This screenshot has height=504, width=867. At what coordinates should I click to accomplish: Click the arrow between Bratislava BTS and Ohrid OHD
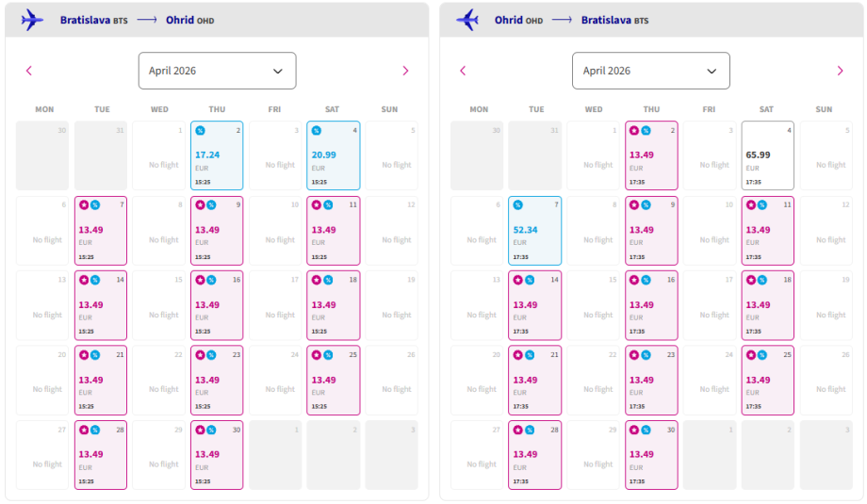click(146, 20)
